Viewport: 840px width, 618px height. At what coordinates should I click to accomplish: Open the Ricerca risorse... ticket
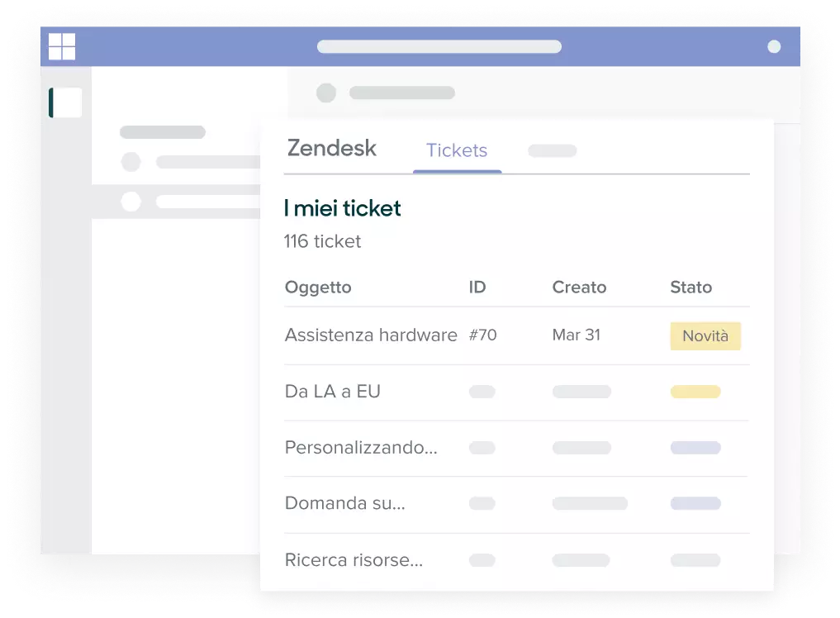354,560
